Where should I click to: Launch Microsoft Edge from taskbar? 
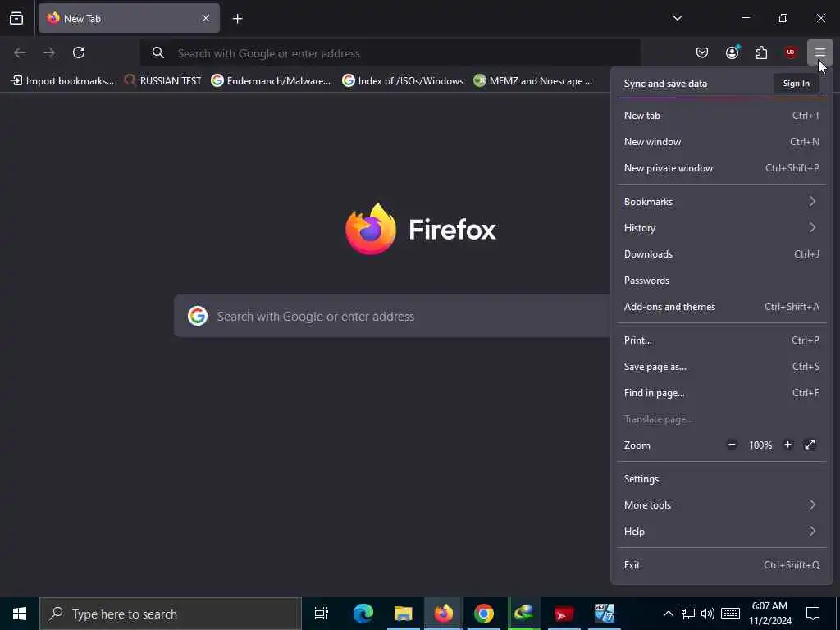[363, 614]
